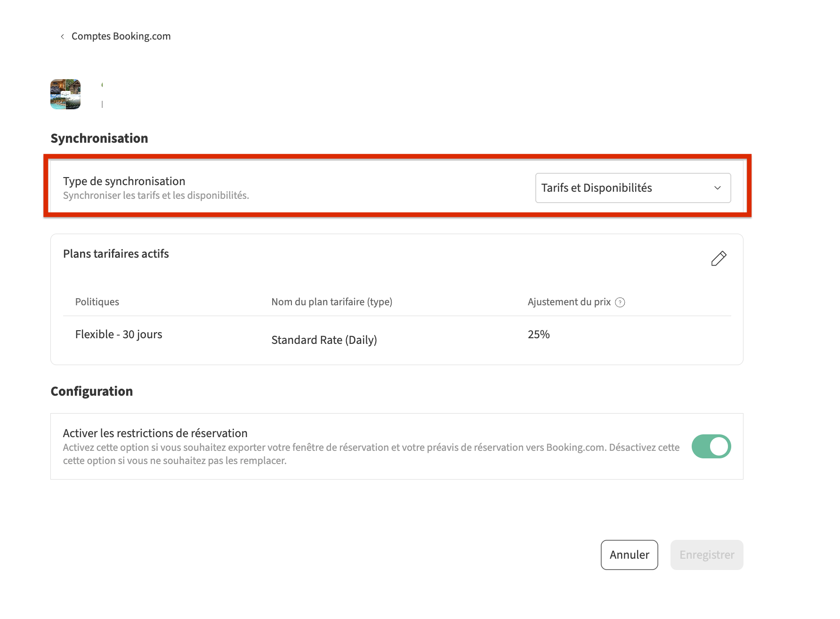The width and height of the screenshot is (840, 619).
Task: Click the 25% price adjustment value
Action: [x=539, y=334]
